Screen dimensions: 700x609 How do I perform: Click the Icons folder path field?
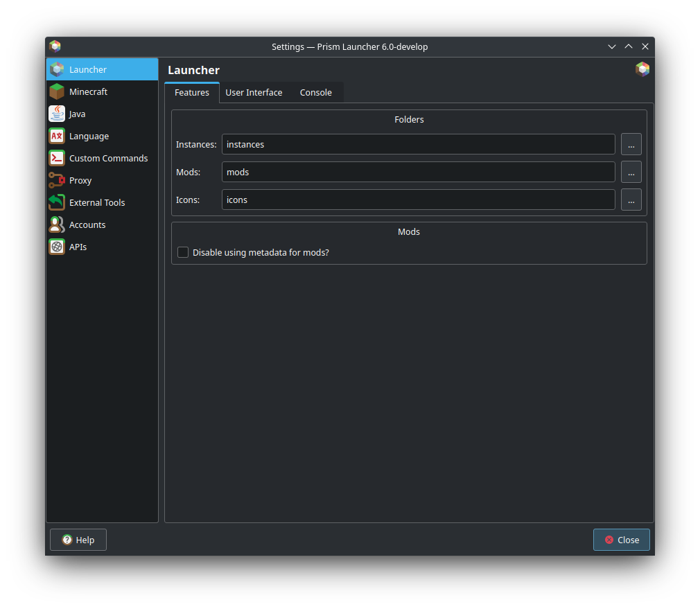point(419,200)
